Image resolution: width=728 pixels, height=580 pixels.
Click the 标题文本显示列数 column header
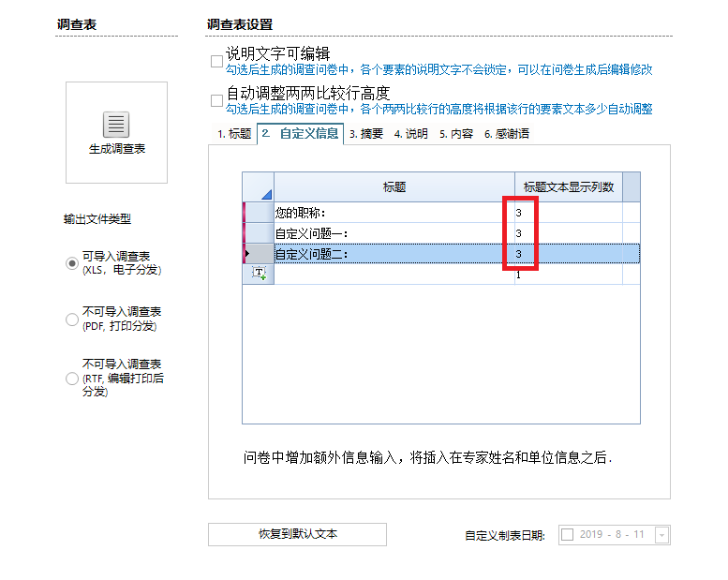[568, 187]
